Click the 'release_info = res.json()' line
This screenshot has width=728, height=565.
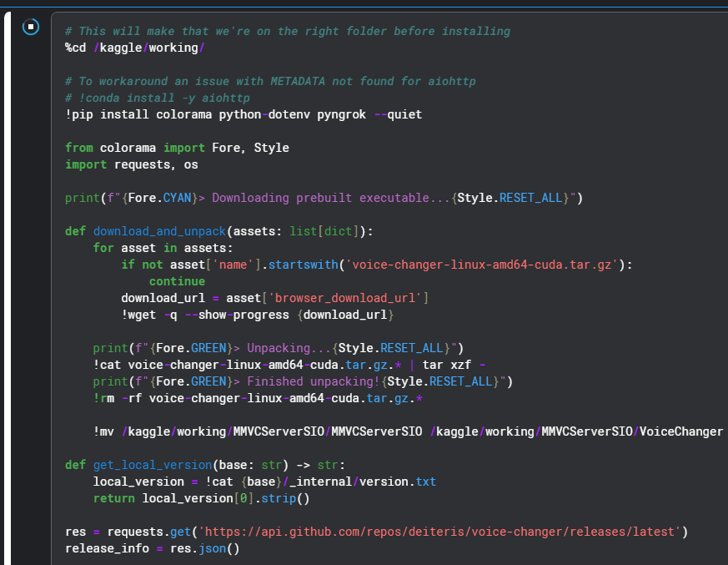[x=152, y=548]
